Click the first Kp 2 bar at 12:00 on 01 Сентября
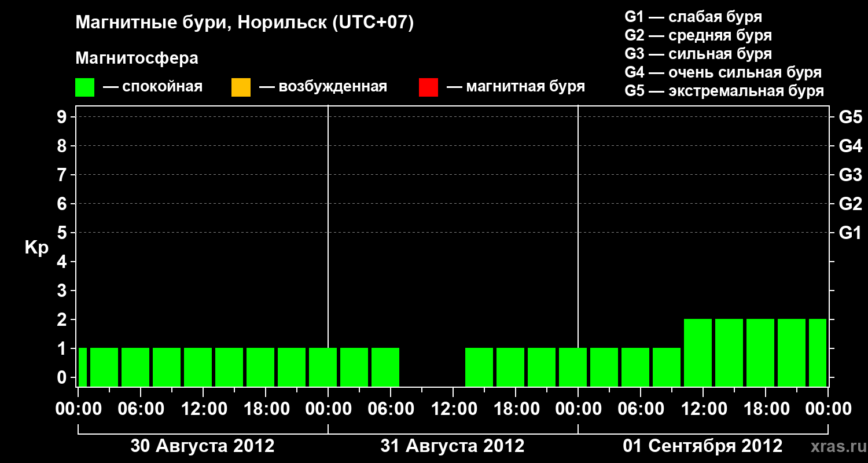This screenshot has width=868, height=463. tap(698, 352)
